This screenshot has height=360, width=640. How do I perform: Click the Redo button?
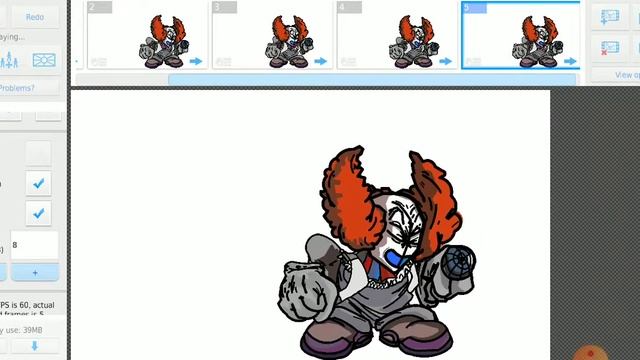coord(35,17)
